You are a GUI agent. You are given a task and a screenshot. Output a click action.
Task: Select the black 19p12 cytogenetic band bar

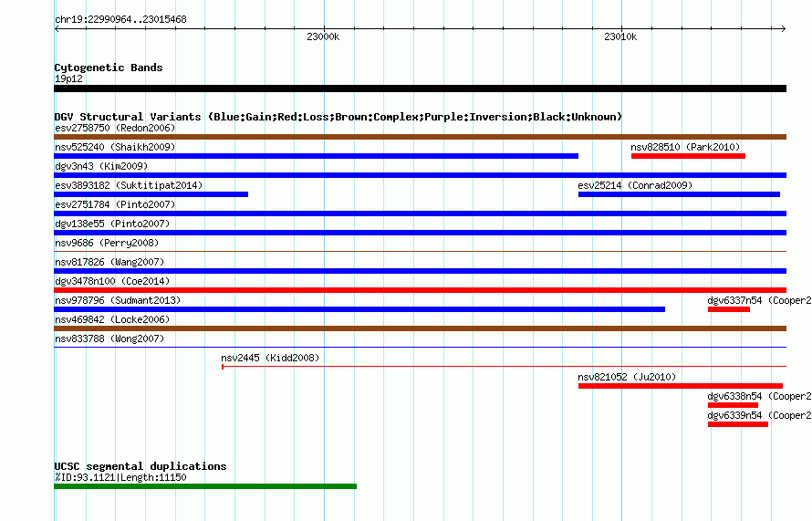coord(420,89)
